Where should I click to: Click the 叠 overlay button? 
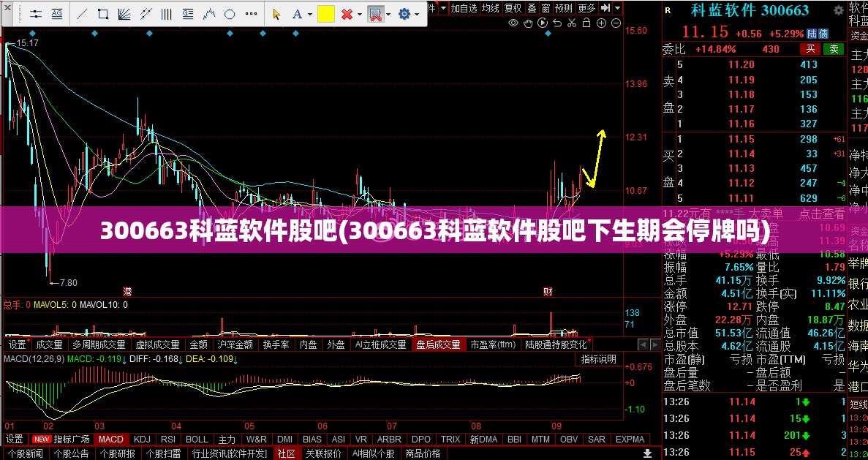532,8
